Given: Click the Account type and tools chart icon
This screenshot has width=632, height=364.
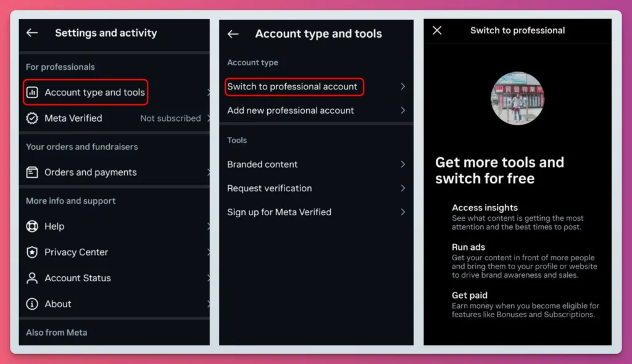Looking at the screenshot, I should 32,93.
